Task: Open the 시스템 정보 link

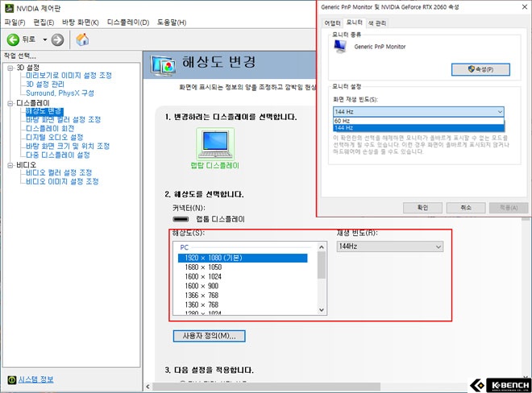Action: click(x=36, y=379)
